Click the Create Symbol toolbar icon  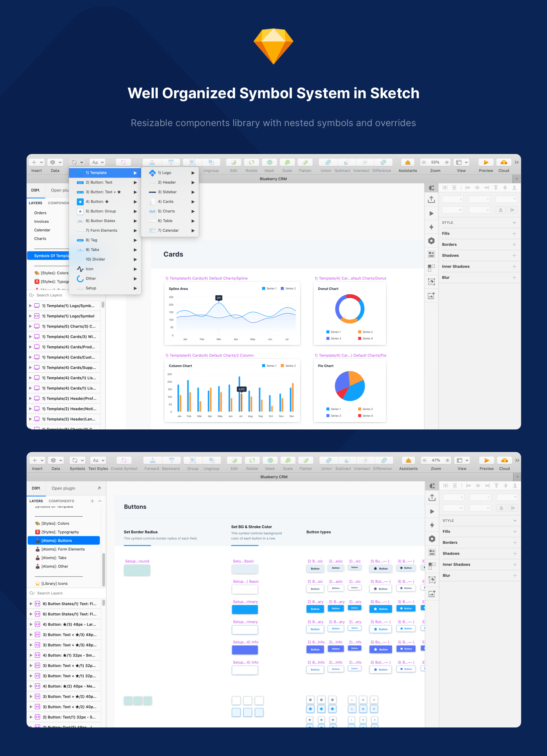click(124, 460)
